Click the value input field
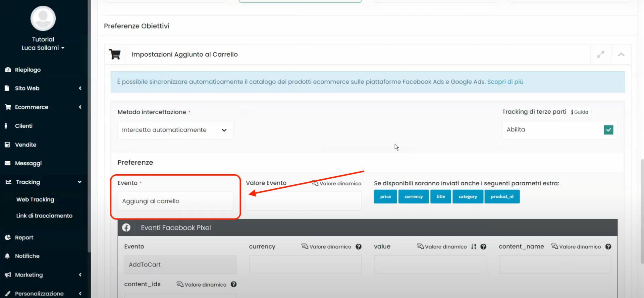Image resolution: width=644 pixels, height=298 pixels. (430, 264)
